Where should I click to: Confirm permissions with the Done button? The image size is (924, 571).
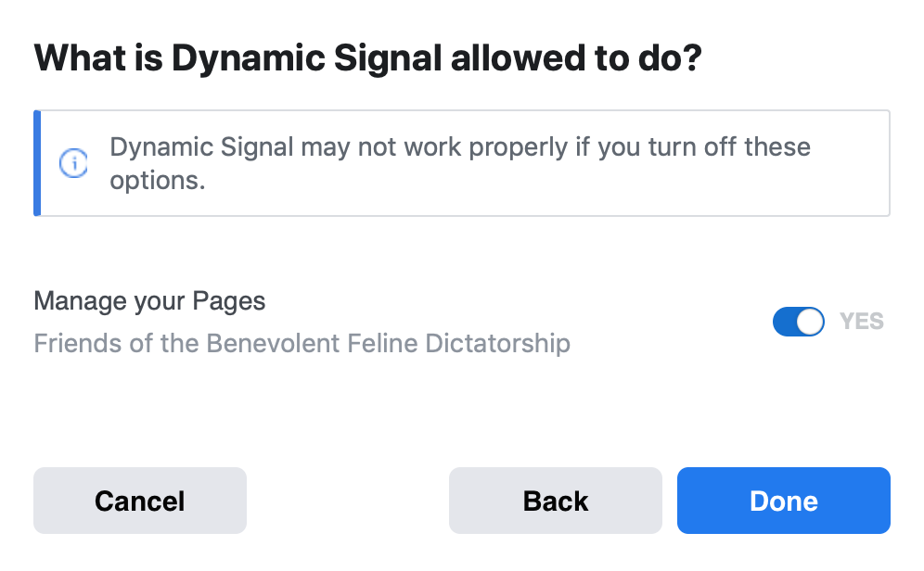pos(783,501)
